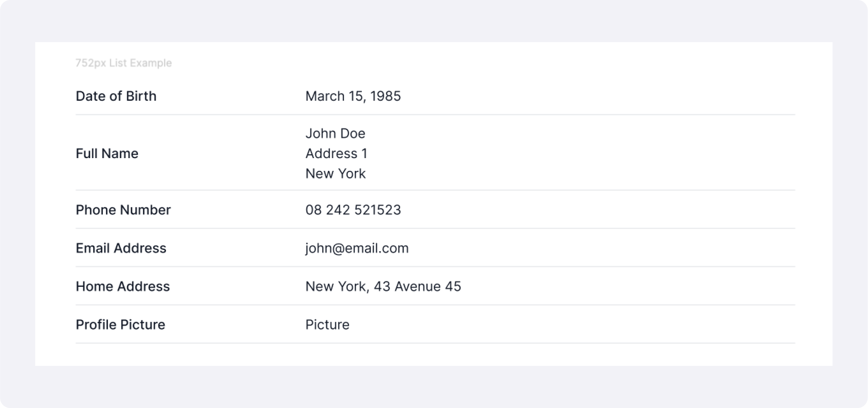Click the John Doe name text
This screenshot has height=408, width=868.
335,133
